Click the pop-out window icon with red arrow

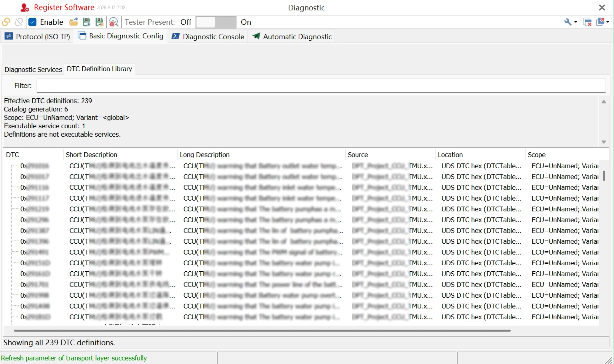(600, 22)
